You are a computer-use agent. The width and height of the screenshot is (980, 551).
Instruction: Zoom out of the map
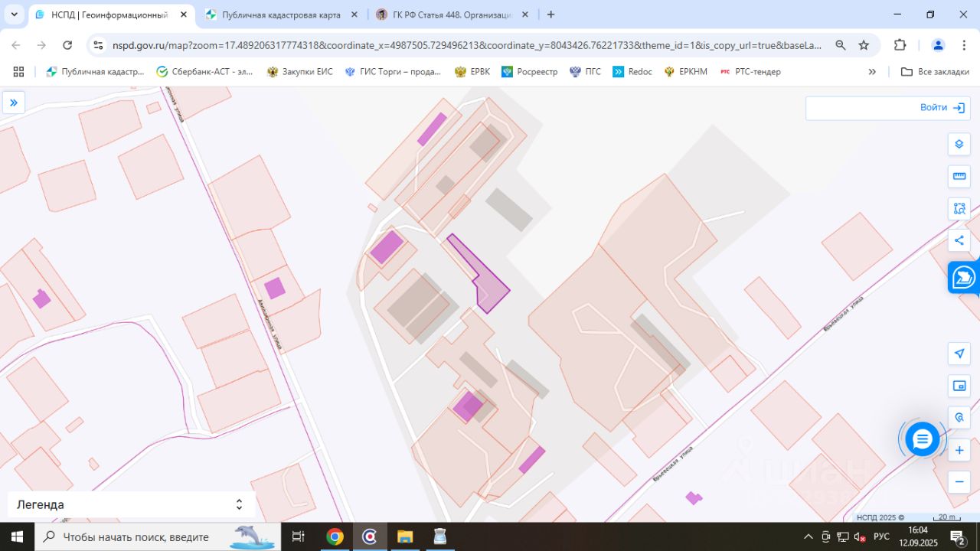(959, 482)
